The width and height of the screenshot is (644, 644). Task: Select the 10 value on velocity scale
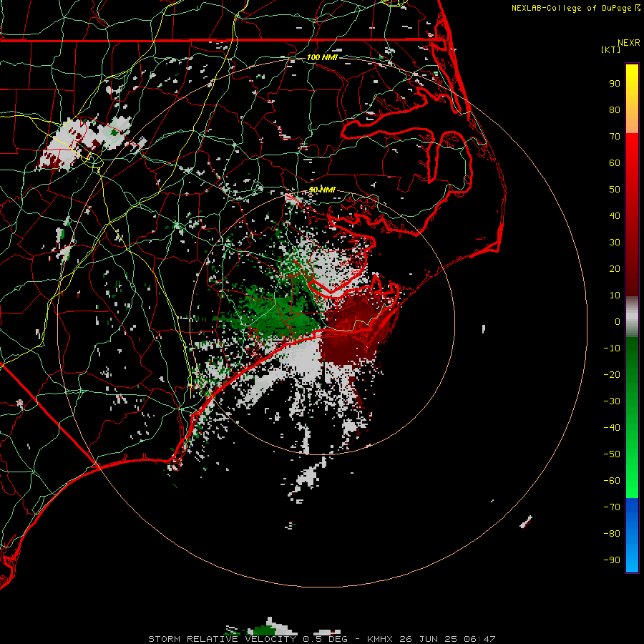[x=615, y=296]
